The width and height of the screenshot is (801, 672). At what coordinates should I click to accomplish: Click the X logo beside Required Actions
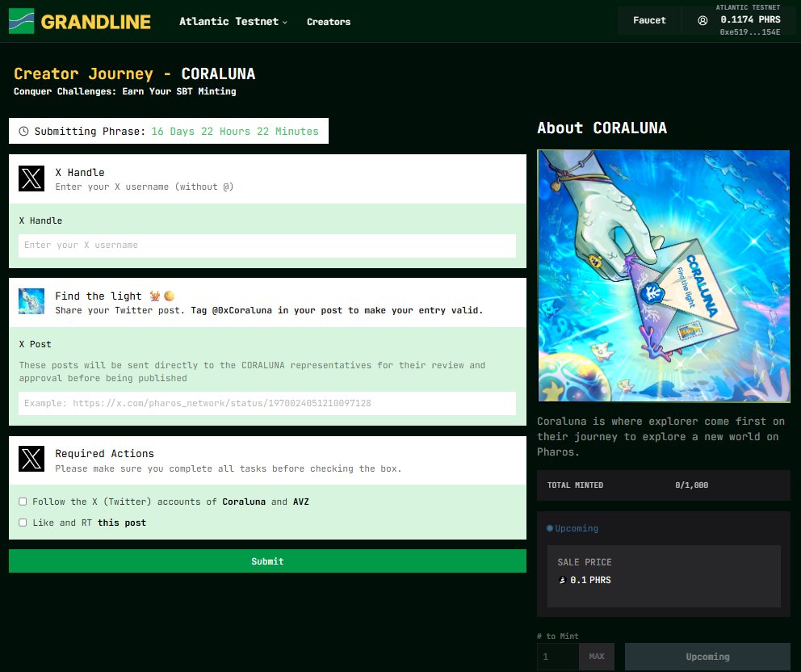coord(31,459)
